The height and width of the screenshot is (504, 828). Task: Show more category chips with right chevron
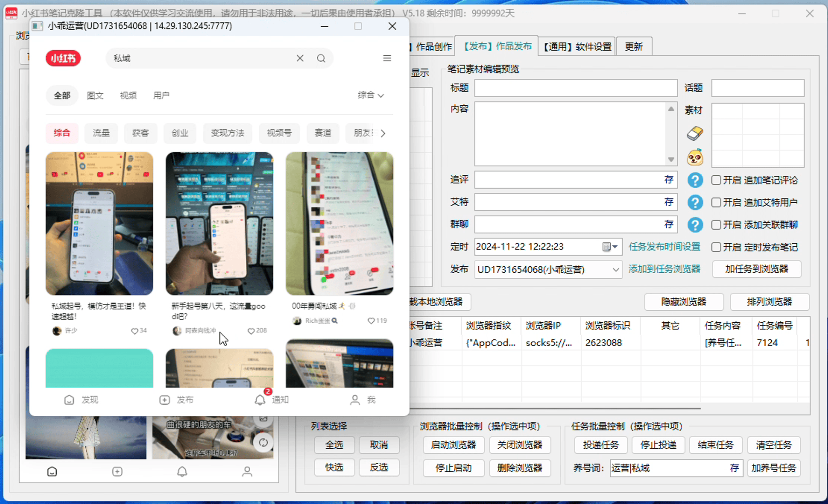383,133
